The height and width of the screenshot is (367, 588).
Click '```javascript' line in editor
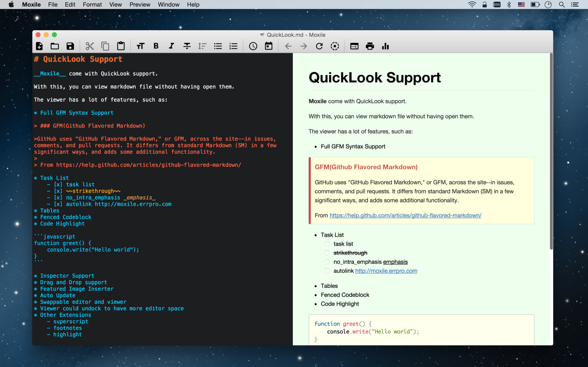point(55,236)
